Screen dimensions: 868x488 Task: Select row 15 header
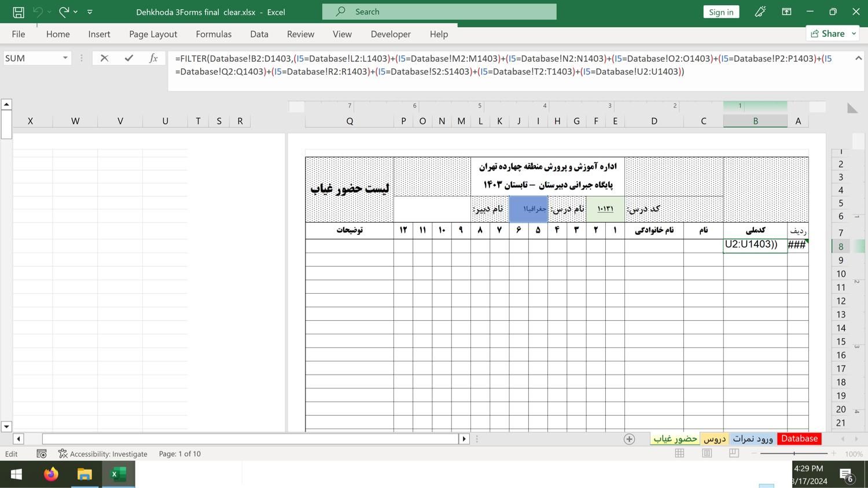pos(841,341)
